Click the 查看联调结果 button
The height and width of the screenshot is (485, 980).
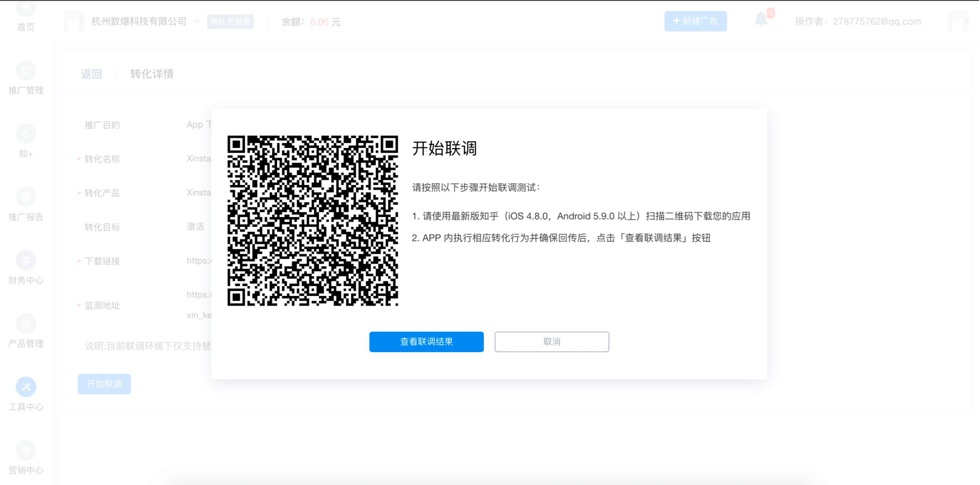coord(426,342)
